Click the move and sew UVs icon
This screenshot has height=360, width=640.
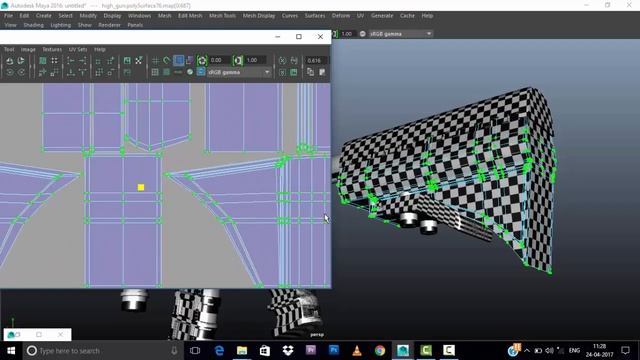point(54,72)
